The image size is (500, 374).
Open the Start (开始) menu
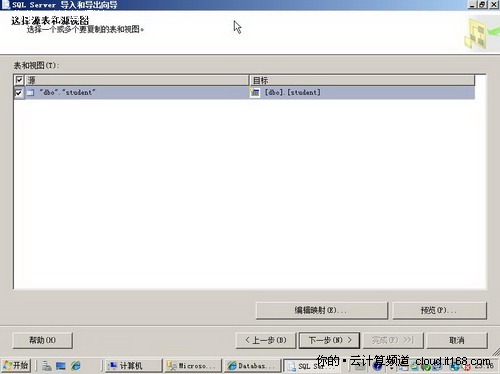16,366
